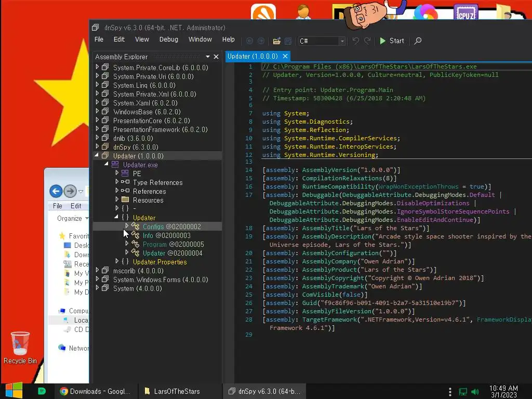Viewport: 532px width, 399px height.
Task: Click the Resources folder icon
Action: click(125, 199)
